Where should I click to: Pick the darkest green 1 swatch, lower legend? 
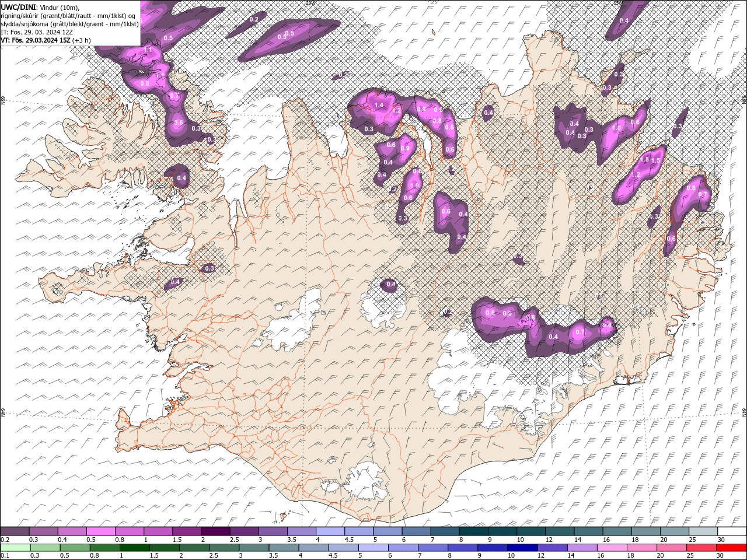coord(135,548)
